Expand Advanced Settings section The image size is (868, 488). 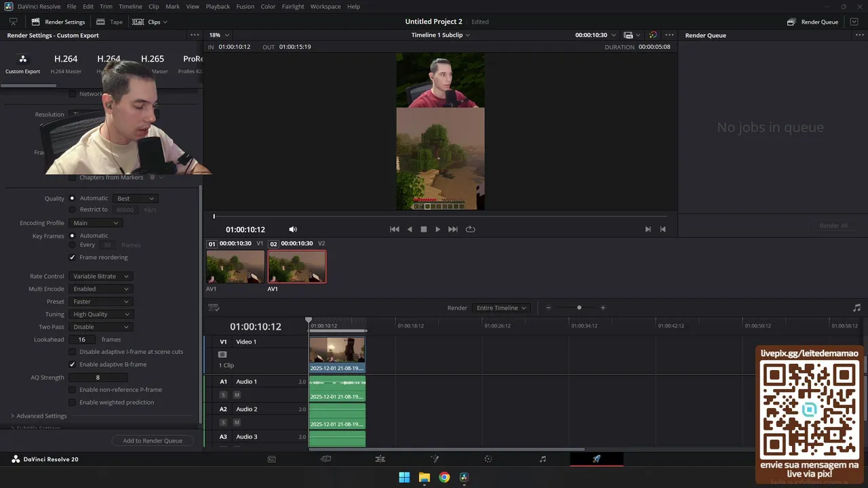[38, 415]
